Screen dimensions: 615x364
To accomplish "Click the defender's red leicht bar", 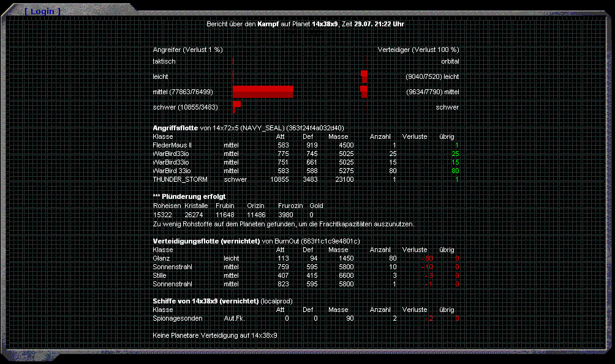I will point(364,76).
